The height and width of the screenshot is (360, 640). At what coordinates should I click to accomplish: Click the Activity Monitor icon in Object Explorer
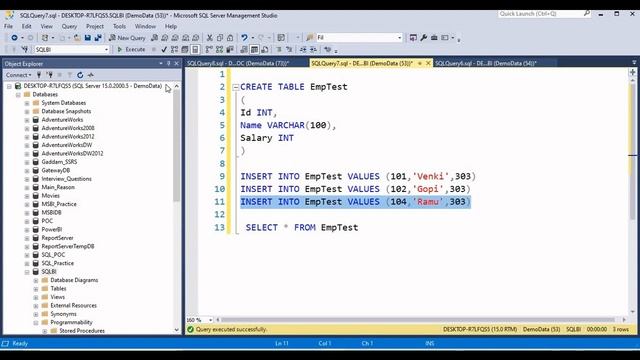(x=91, y=75)
